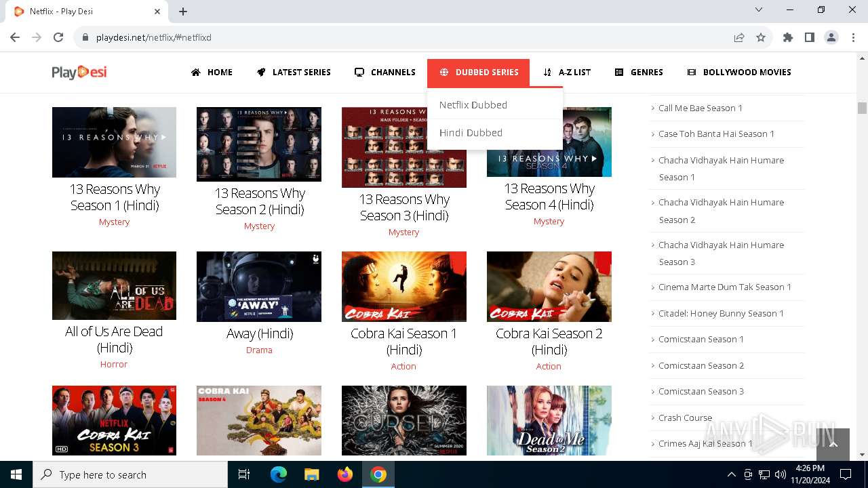Open Chrome side panel icon
Image resolution: width=868 pixels, height=488 pixels.
tap(810, 37)
